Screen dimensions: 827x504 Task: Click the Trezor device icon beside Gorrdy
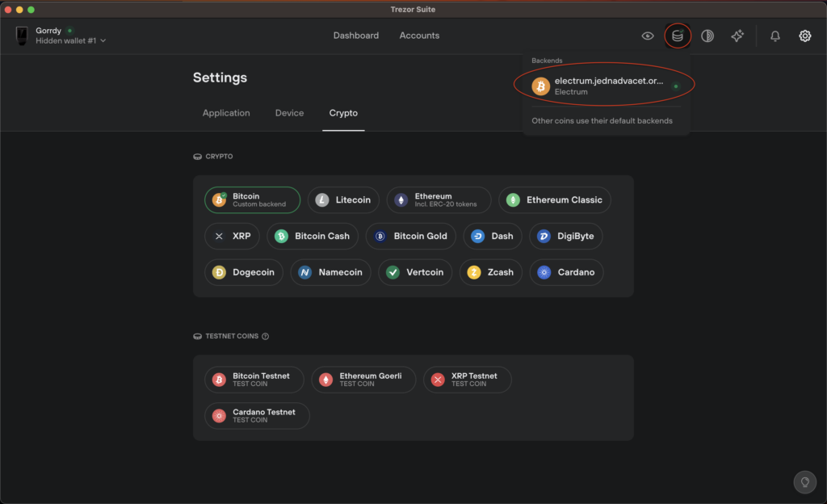pos(22,36)
